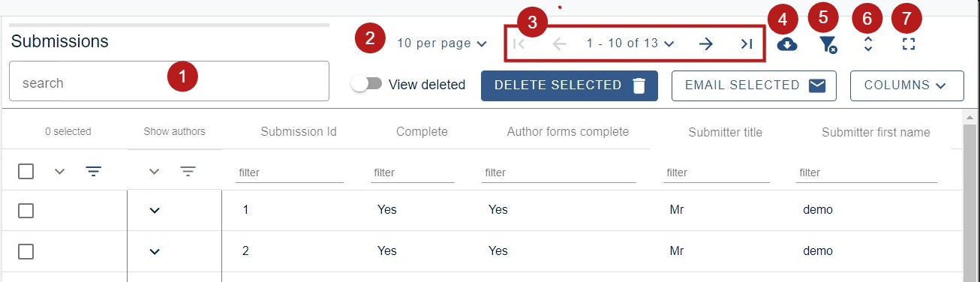The width and height of the screenshot is (980, 282).
Task: Tick the checkbox for submission 2
Action: pyautogui.click(x=26, y=251)
